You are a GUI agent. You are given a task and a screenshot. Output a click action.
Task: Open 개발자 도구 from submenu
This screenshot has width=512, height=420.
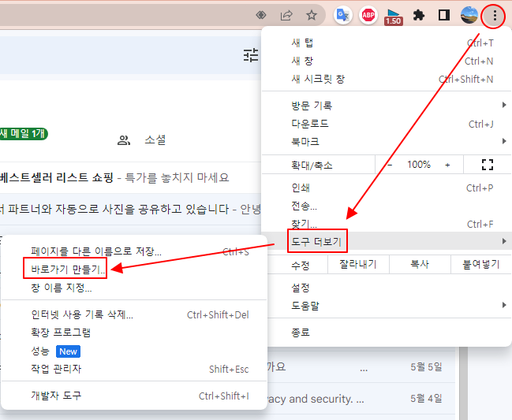click(134, 396)
